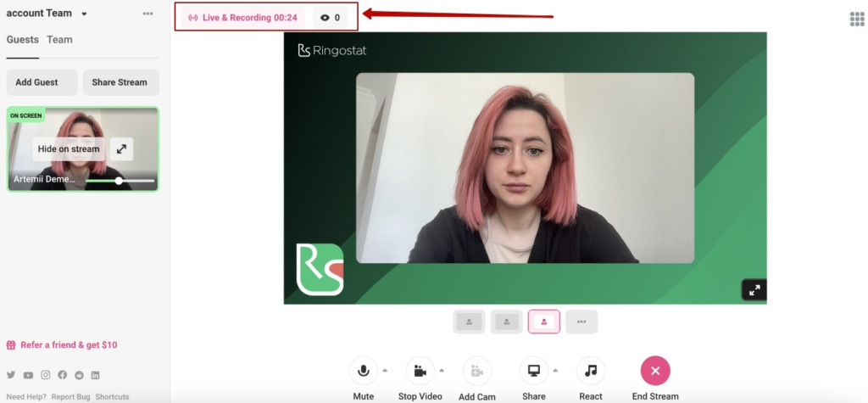Click the Stop Video label text
Screen dimensions: 868x403
click(420, 396)
